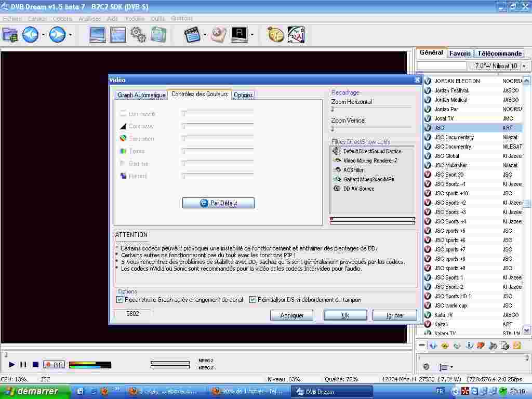The image size is (532, 399).
Task: Open settings with the gears toolbar icon
Action: point(138,35)
